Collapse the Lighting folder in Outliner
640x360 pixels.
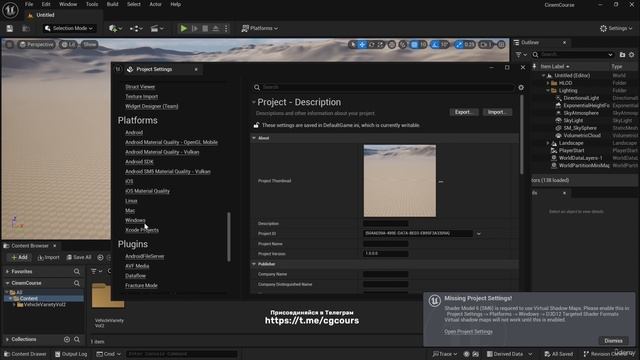548,91
